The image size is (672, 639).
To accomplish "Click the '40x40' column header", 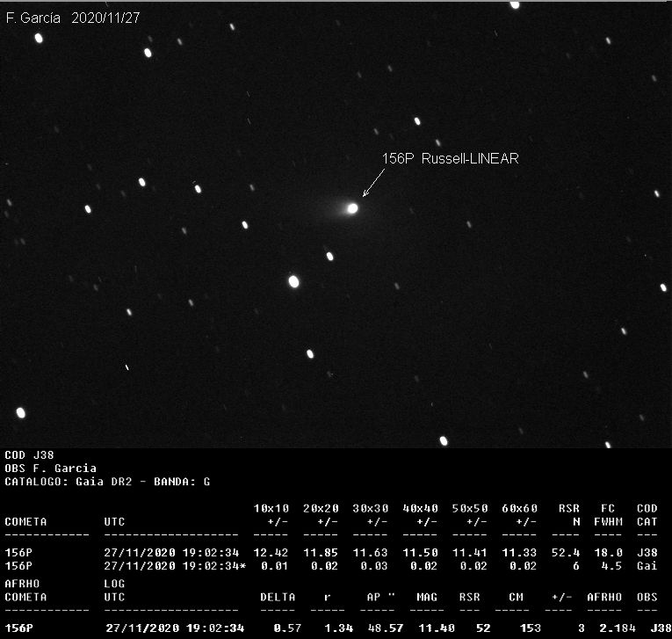I will click(421, 508).
